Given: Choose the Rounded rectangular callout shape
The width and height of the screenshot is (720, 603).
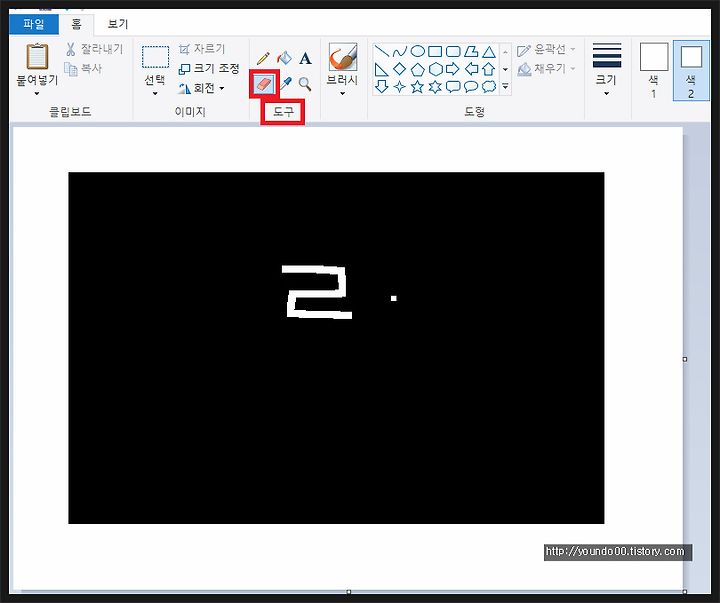Looking at the screenshot, I should point(453,86).
